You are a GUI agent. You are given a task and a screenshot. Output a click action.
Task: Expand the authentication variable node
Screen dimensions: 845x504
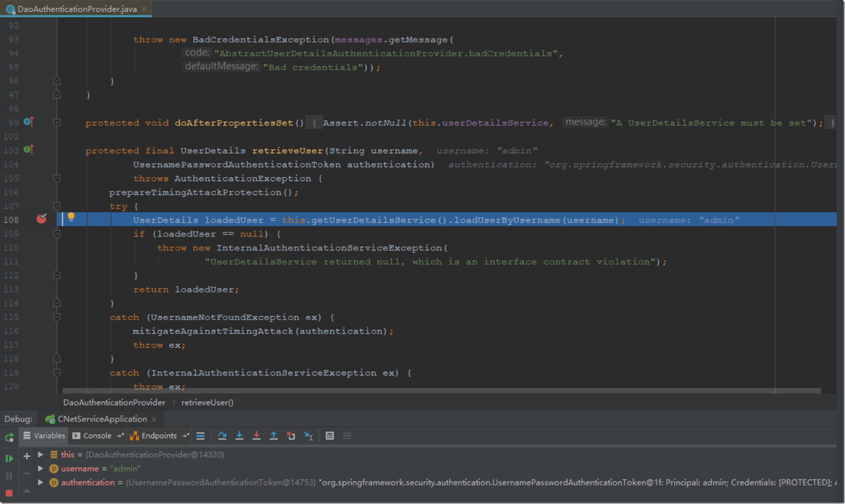(41, 483)
